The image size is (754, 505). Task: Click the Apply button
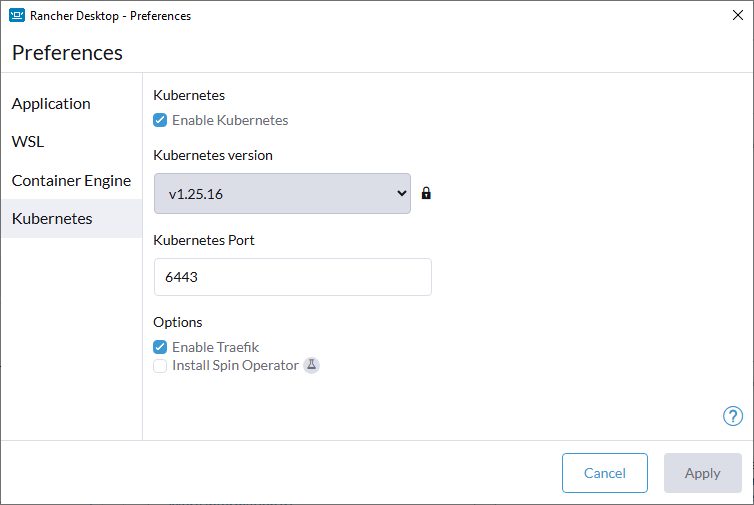702,473
